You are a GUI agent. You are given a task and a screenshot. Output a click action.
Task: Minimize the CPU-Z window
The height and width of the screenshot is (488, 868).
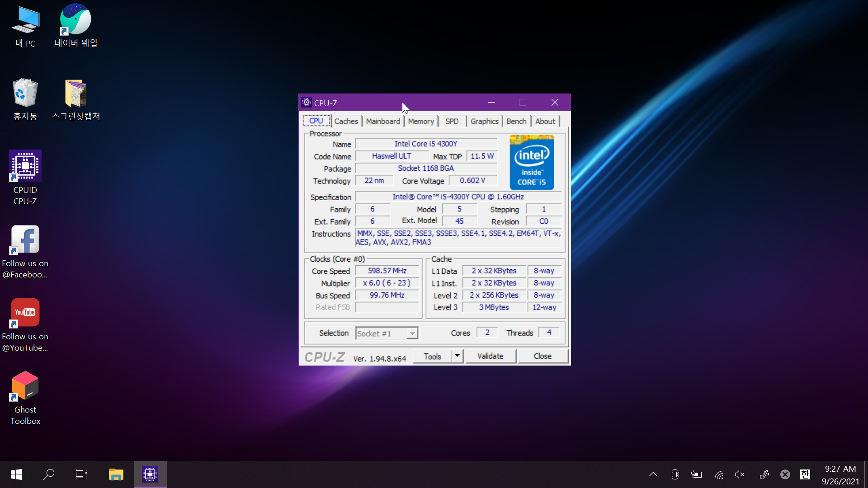click(491, 103)
